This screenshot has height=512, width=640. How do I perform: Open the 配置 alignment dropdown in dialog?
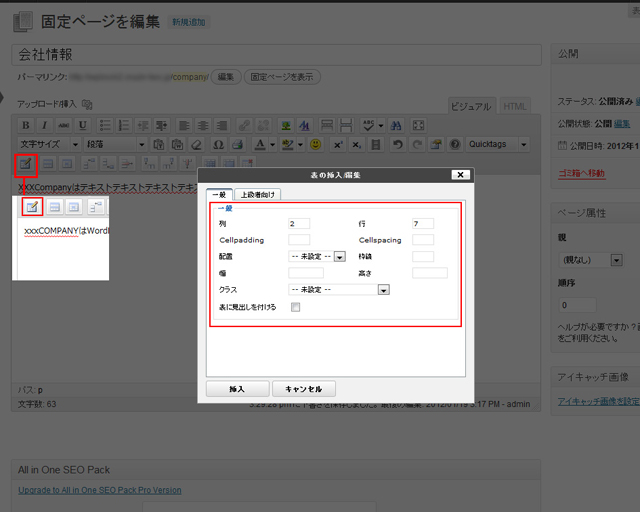point(317,256)
